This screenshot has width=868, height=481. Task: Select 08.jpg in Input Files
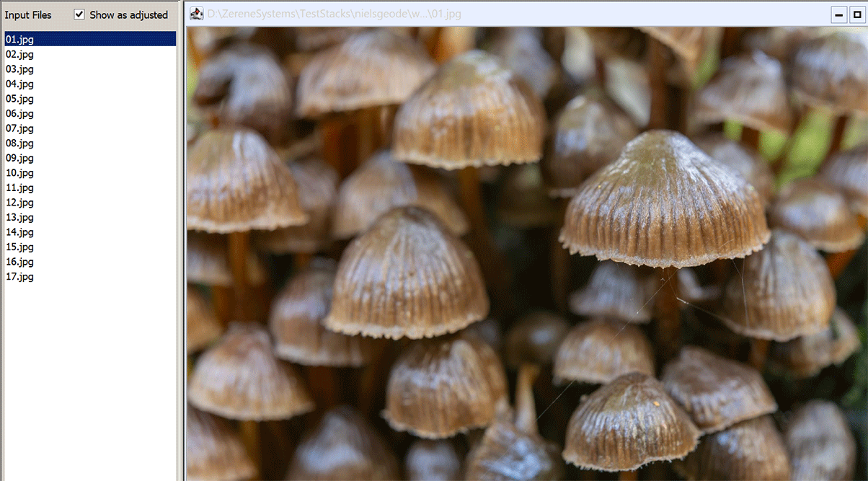pos(19,143)
